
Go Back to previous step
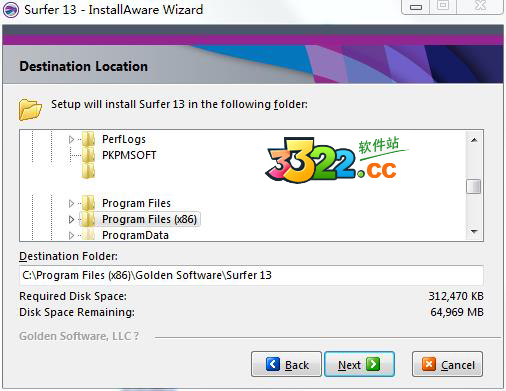[x=286, y=364]
